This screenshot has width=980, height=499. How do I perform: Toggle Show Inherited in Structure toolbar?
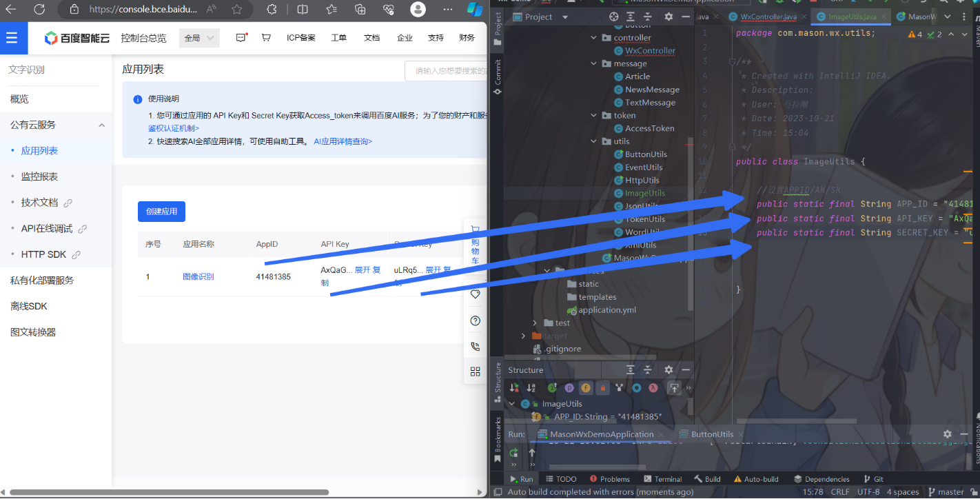tap(620, 388)
